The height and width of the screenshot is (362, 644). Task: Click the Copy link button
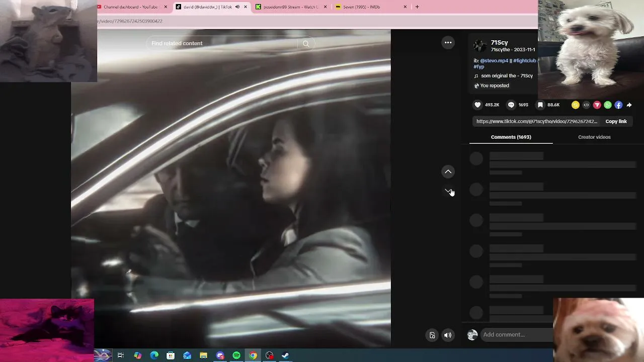(616, 122)
